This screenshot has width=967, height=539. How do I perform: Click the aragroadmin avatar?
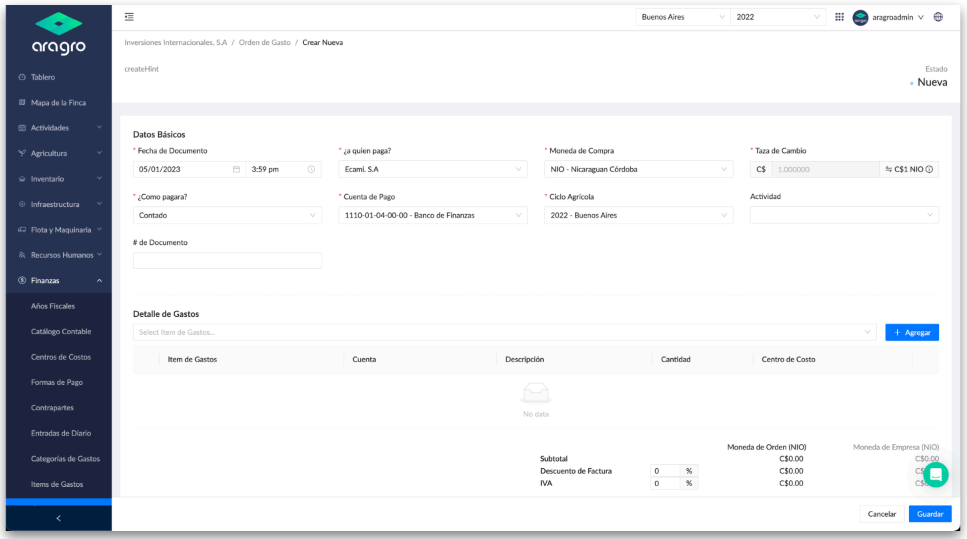(860, 17)
